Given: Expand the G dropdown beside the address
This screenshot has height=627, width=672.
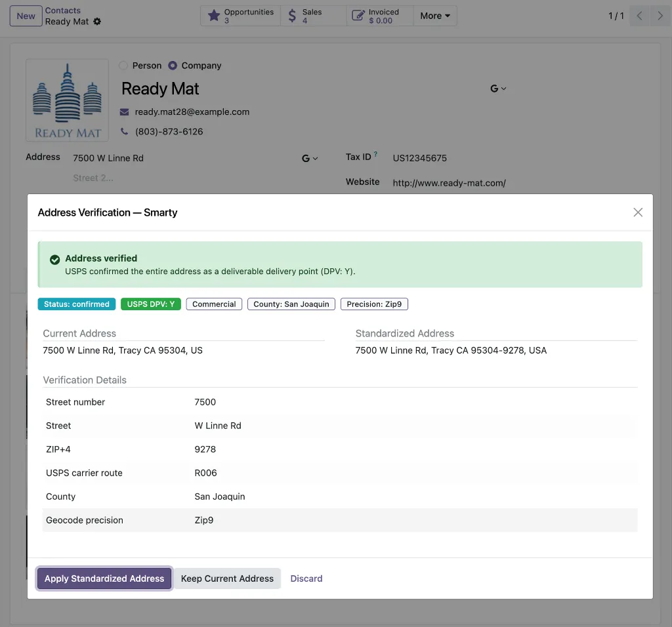Looking at the screenshot, I should click(310, 159).
